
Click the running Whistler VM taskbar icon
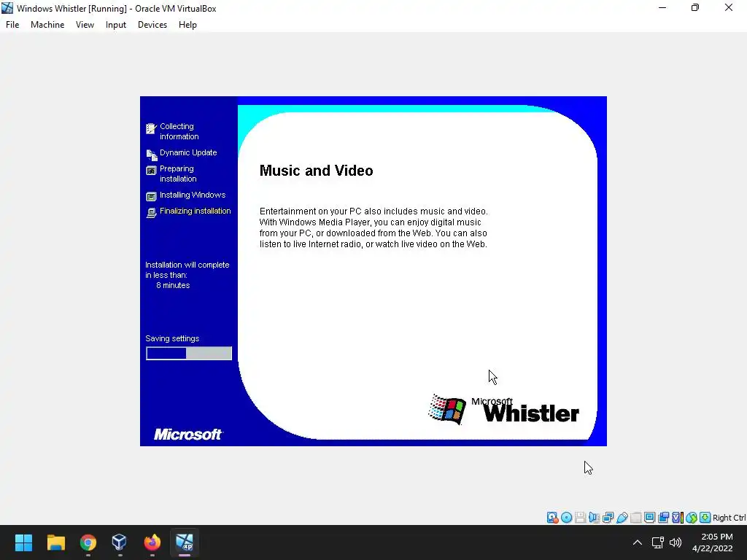coord(185,542)
